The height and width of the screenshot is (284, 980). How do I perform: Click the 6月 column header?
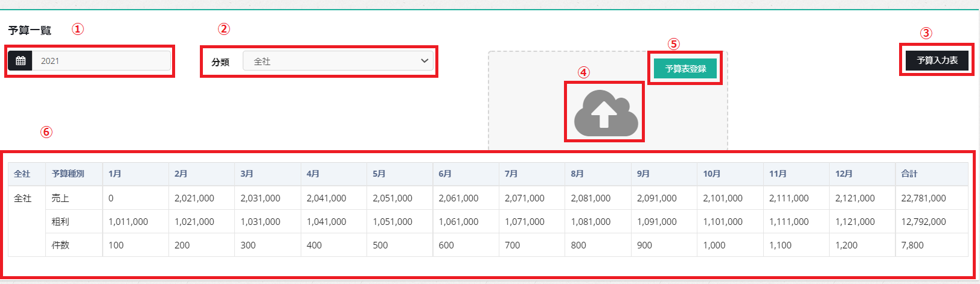point(445,174)
